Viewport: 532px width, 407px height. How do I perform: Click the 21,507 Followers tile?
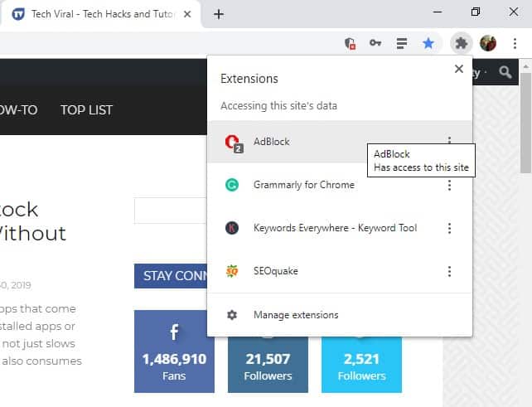point(268,365)
